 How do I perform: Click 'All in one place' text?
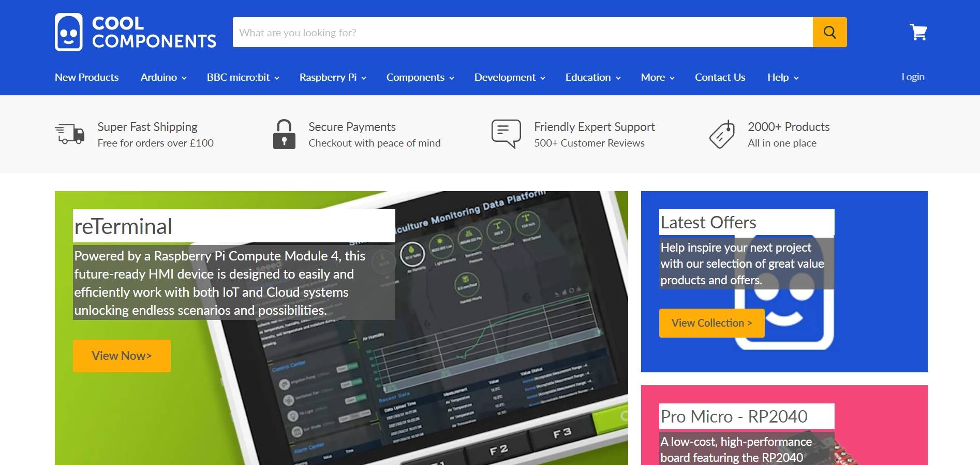[x=782, y=143]
